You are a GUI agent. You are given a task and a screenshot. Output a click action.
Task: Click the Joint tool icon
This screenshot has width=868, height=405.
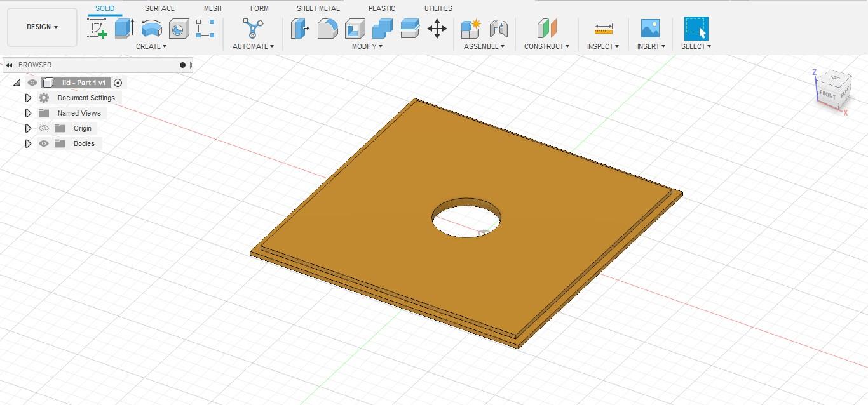point(498,29)
